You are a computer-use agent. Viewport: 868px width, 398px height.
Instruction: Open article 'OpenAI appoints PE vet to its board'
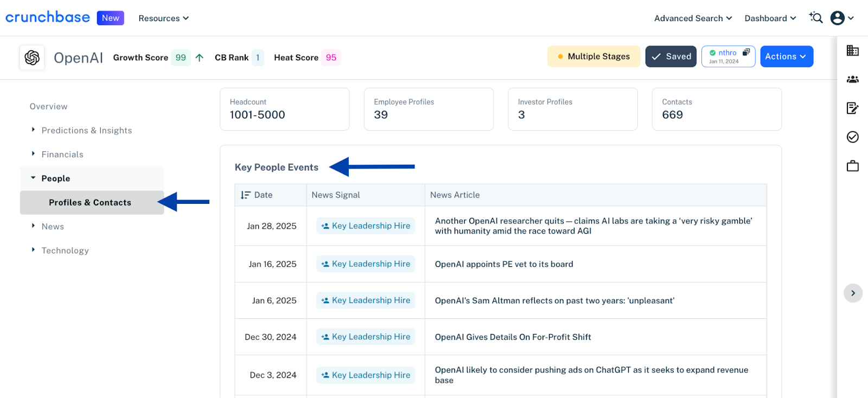(504, 264)
